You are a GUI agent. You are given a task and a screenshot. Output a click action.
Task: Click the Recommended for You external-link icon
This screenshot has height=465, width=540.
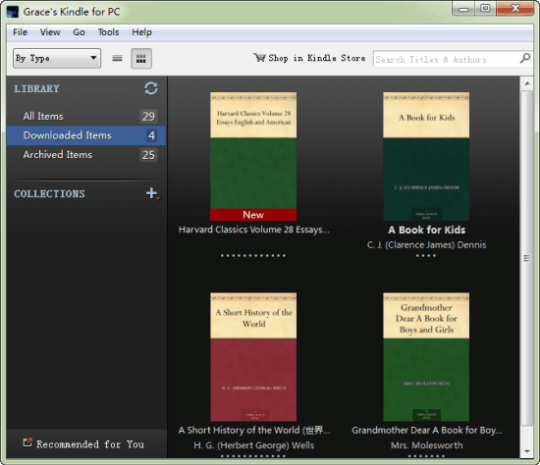(27, 442)
